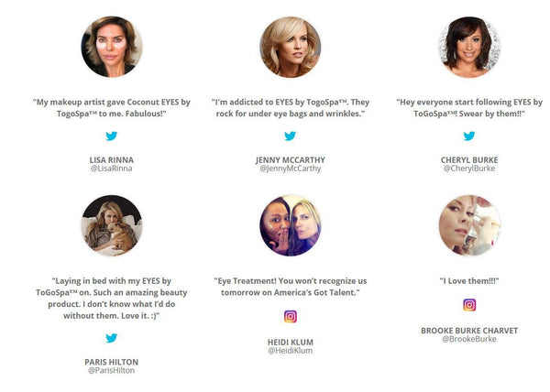Visit the @JennyMcCarthy handle
550x392 pixels.
(x=291, y=169)
